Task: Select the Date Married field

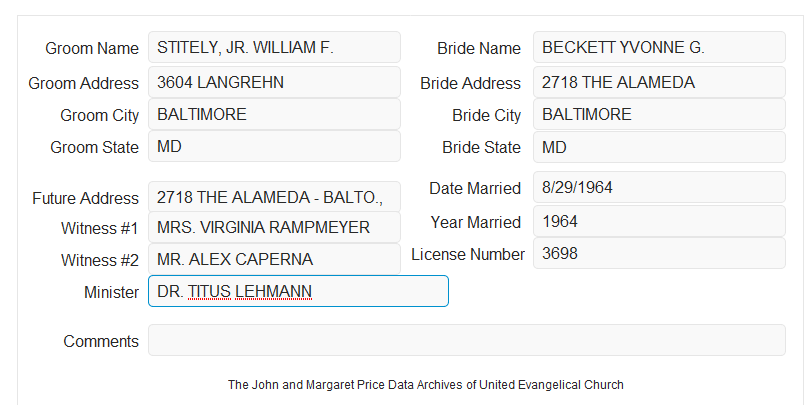Action: click(x=659, y=187)
